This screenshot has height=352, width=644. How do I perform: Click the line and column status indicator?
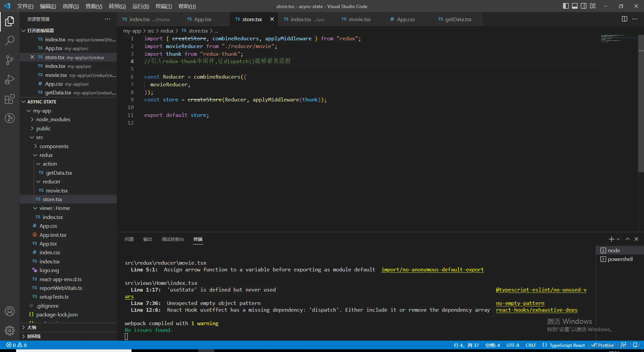(466, 345)
